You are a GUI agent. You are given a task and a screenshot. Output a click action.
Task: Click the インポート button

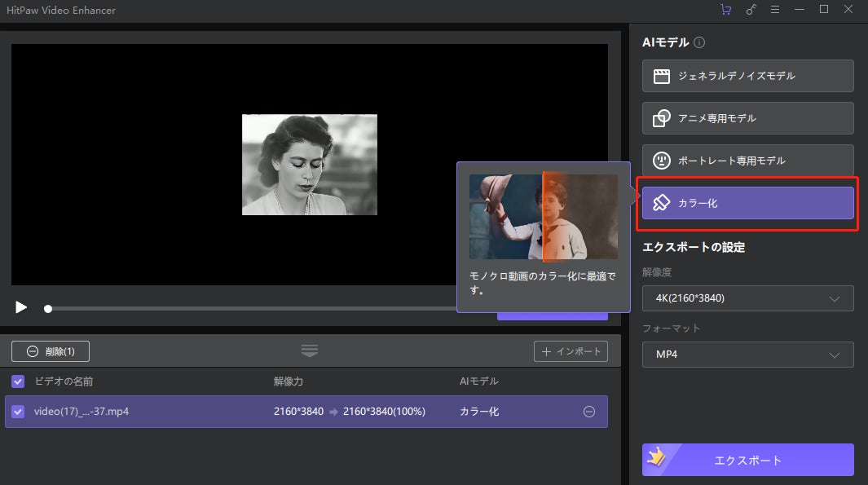point(571,351)
